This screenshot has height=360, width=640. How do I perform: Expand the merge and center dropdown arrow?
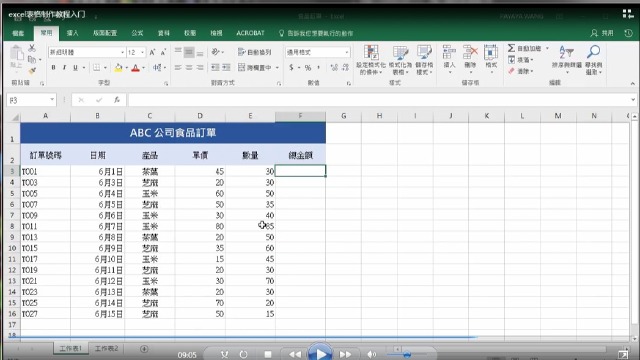[277, 67]
